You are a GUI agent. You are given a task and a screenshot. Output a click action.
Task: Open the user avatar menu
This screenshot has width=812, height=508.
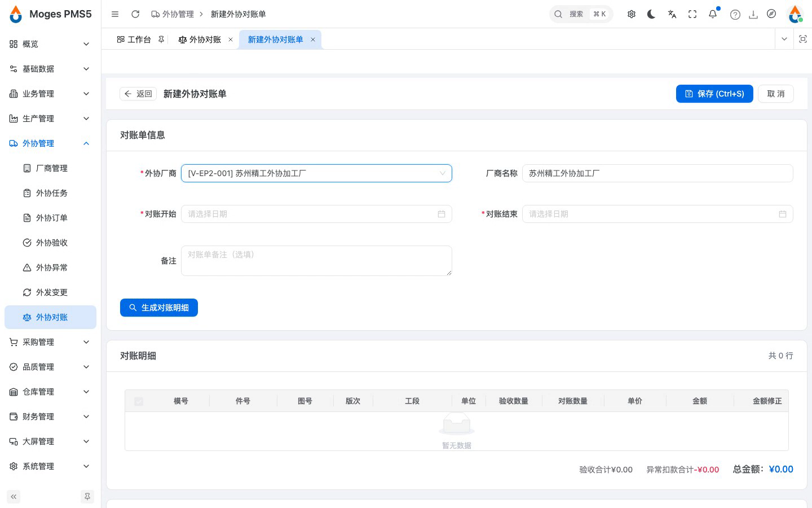(795, 14)
